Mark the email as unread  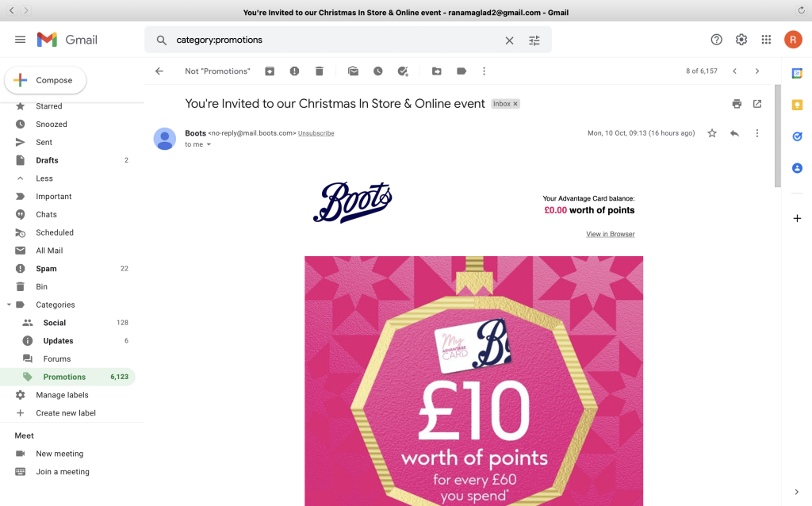[353, 71]
